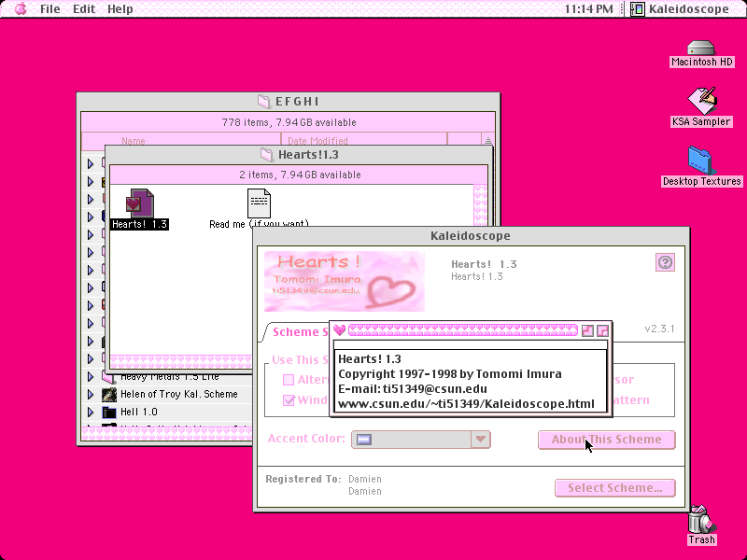Click the hearts-patterned vertical scrollbar in Hearts!1.3 window
Screen dimensions: 747x560
(481, 204)
